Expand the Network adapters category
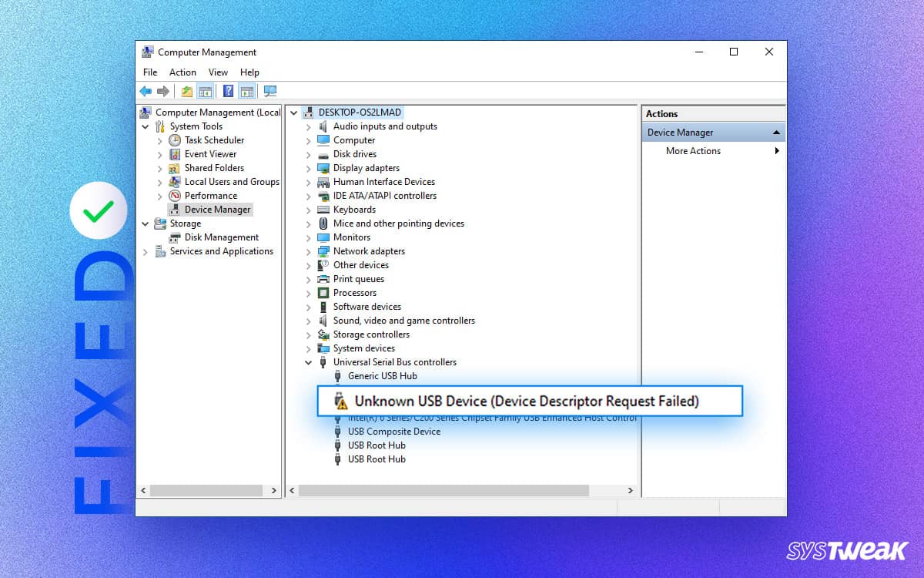The image size is (924, 578). point(310,251)
